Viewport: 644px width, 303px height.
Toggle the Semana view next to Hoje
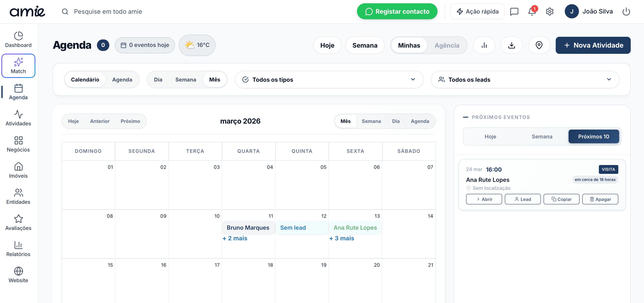(365, 45)
